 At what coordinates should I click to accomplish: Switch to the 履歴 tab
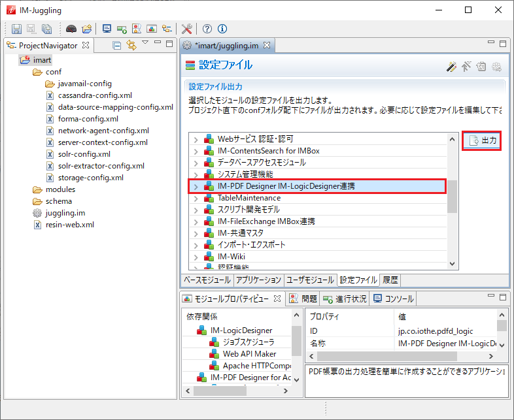[x=390, y=280]
